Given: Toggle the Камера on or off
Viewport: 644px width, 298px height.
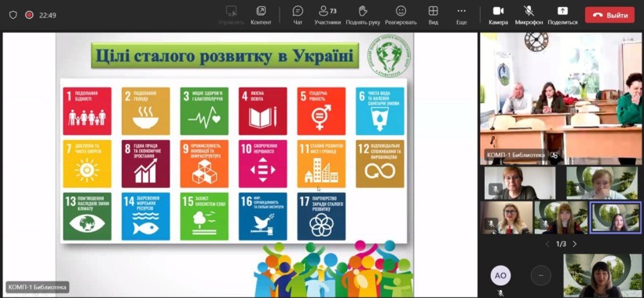Looking at the screenshot, I should click(x=498, y=15).
